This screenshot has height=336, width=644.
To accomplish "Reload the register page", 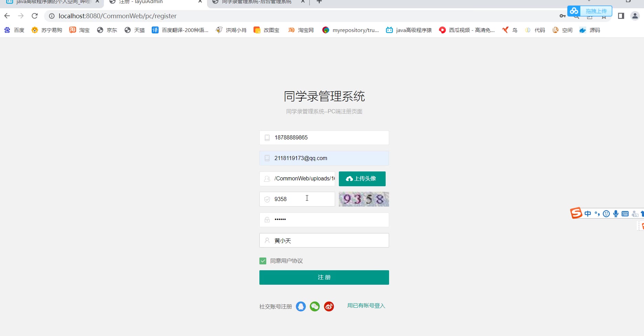I will [x=35, y=16].
